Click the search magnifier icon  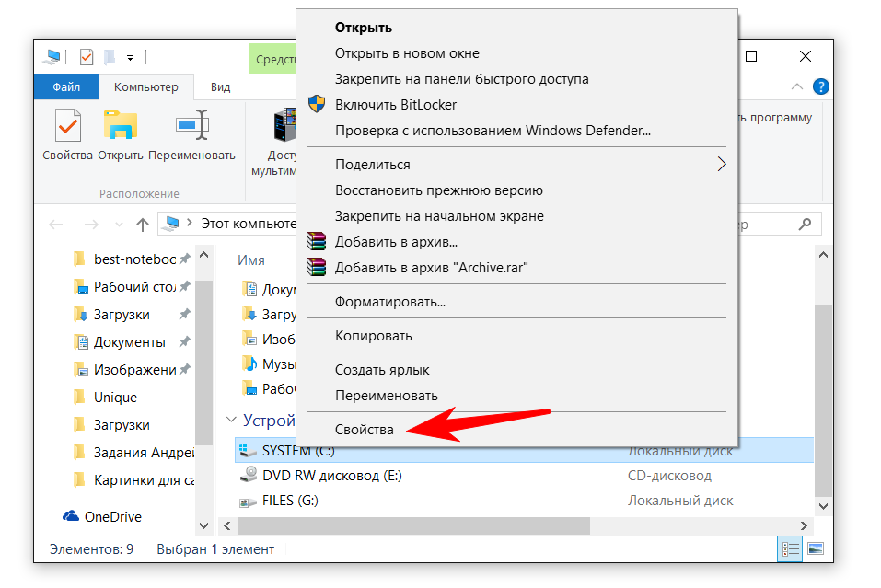805,224
